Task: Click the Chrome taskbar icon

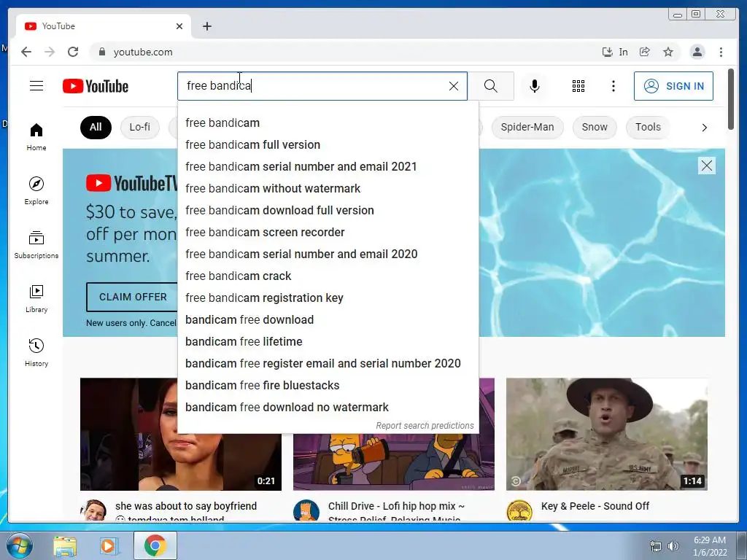Action: (x=155, y=545)
